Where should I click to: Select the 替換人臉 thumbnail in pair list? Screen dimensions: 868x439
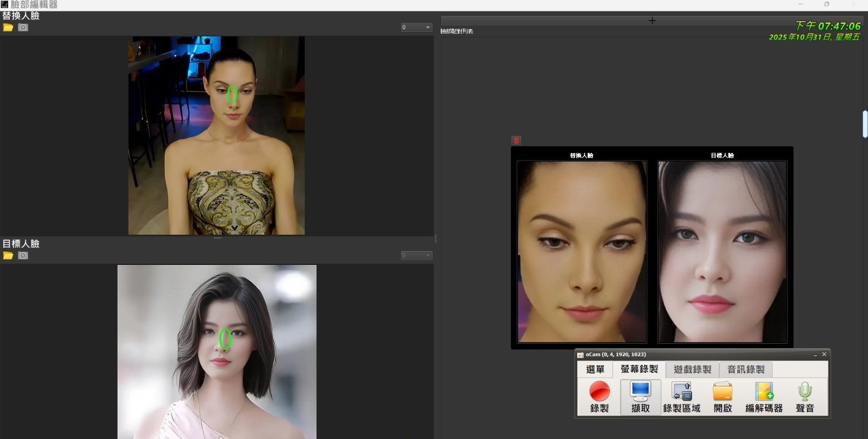pos(582,251)
